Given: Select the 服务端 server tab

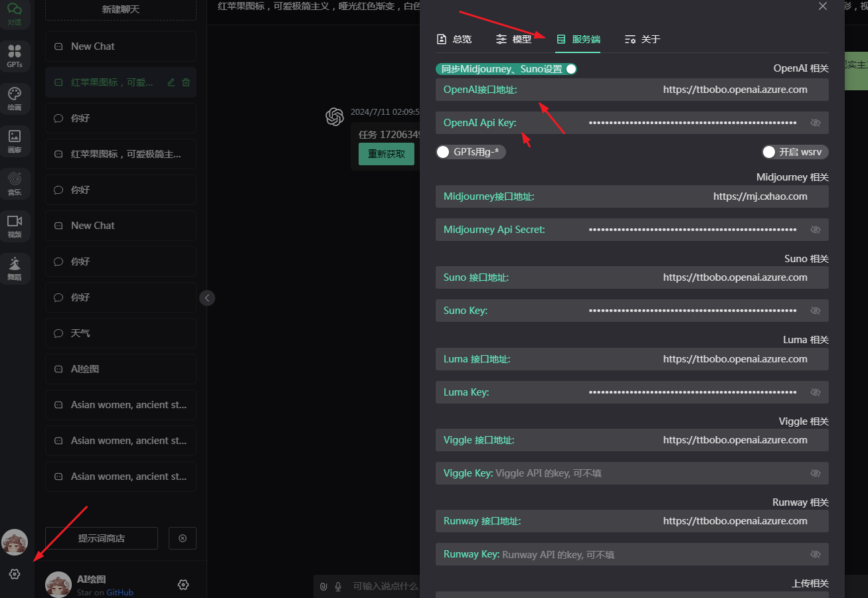Looking at the screenshot, I should click(x=578, y=39).
